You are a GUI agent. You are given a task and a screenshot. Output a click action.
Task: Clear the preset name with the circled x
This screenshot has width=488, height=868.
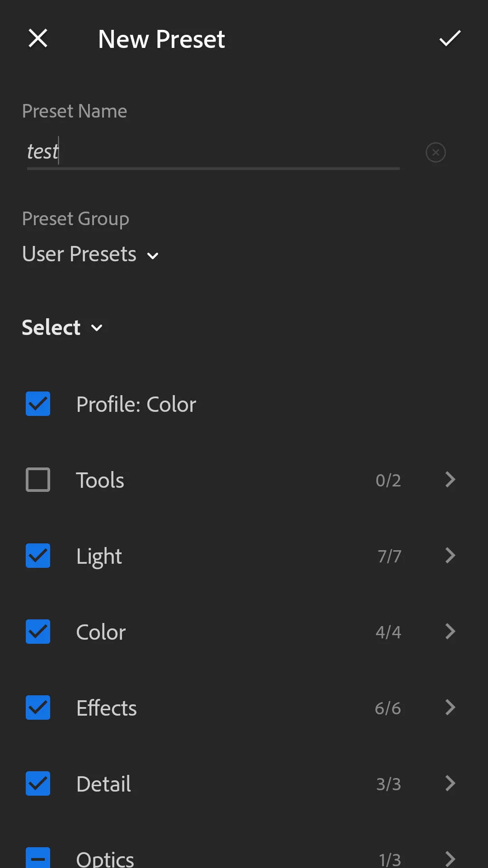(x=436, y=152)
